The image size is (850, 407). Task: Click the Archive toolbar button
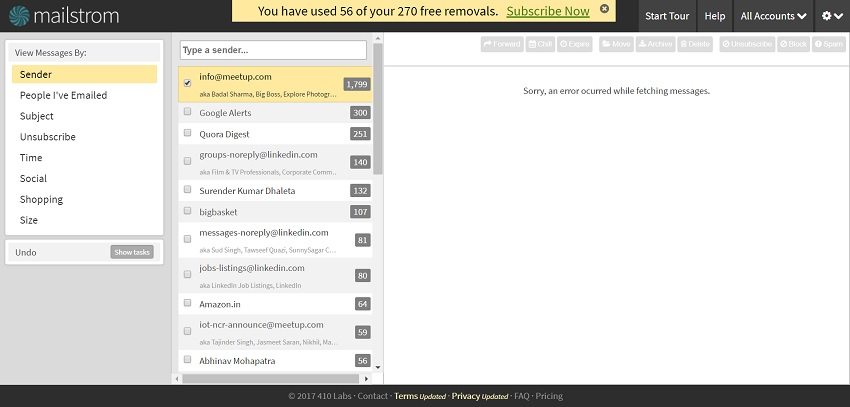(x=655, y=44)
